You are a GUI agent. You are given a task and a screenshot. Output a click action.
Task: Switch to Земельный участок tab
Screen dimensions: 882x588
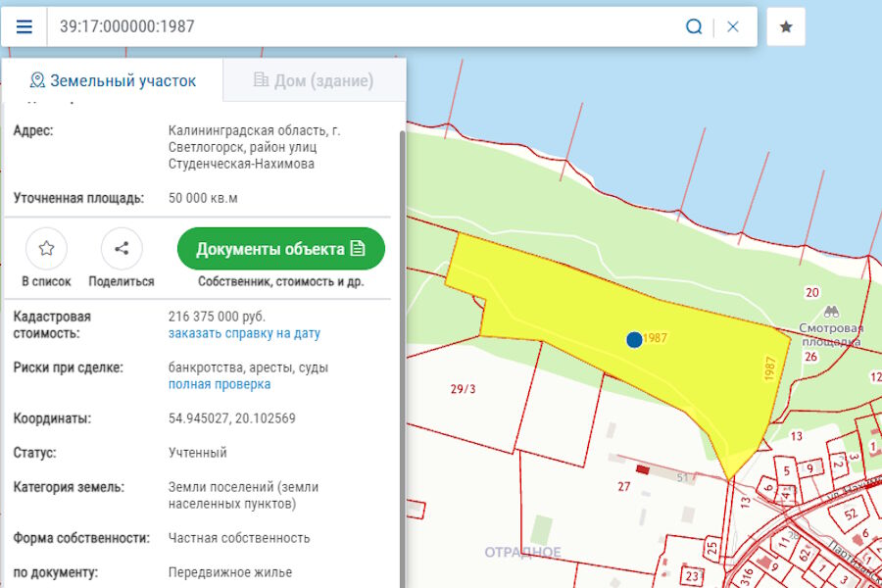point(113,80)
